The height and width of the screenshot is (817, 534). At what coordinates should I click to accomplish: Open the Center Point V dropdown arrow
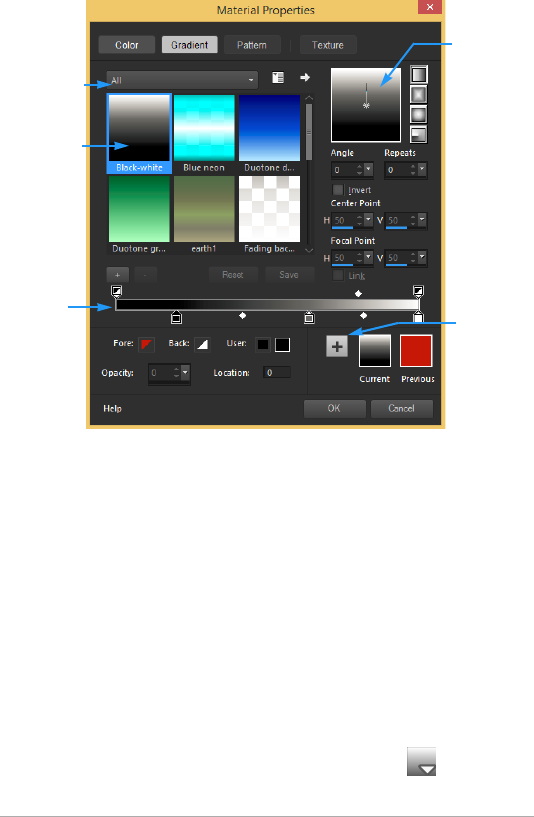pos(422,220)
